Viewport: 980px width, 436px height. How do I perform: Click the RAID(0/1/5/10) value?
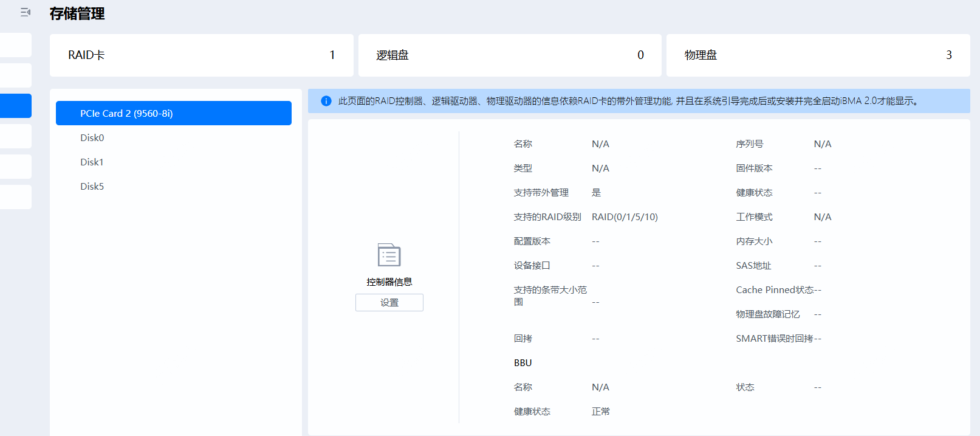625,217
